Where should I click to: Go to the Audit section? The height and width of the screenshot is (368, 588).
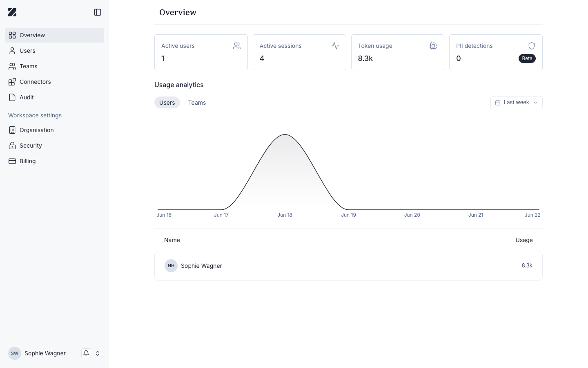pos(54,97)
